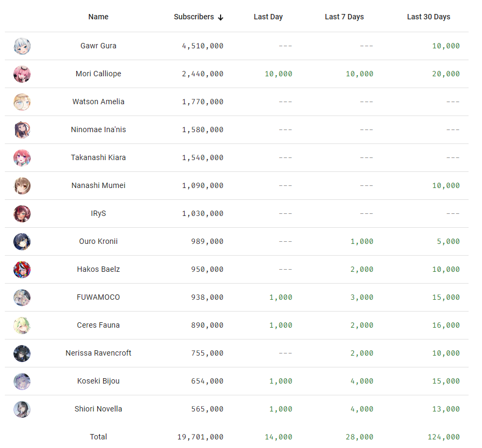Sort by Last 30 Days header
The height and width of the screenshot is (448, 482).
point(428,17)
